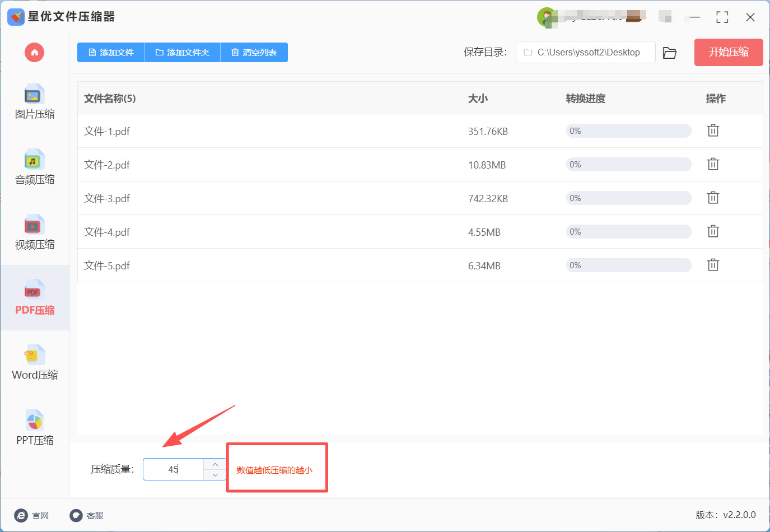Select the file name 文件-5.pdf
This screenshot has width=770, height=532.
coord(107,266)
